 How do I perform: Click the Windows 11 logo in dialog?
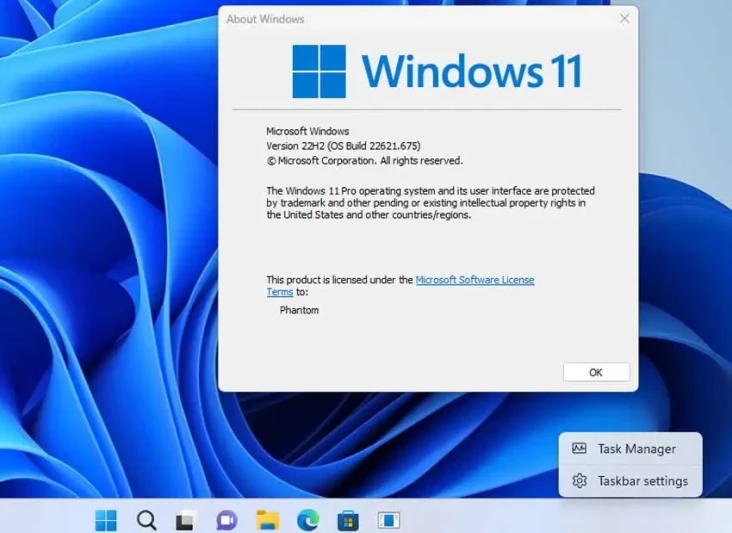(437, 71)
